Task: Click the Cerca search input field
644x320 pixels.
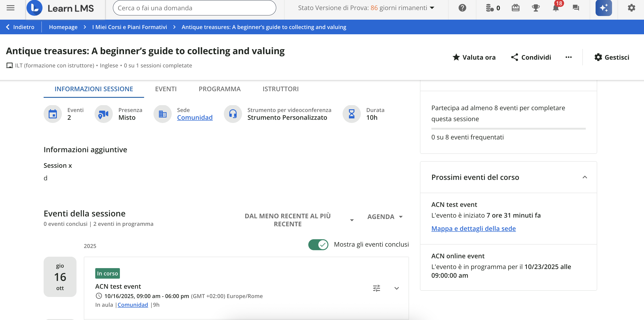Action: point(194,8)
